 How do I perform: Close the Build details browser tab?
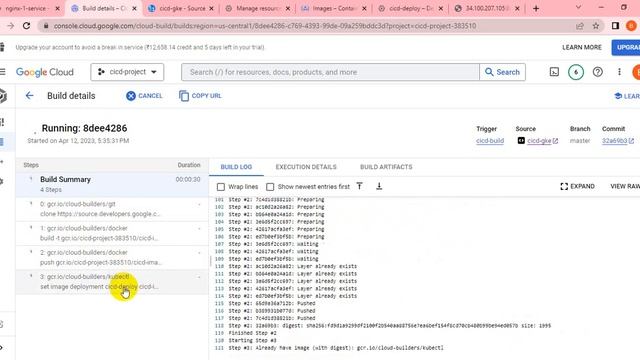(134, 8)
